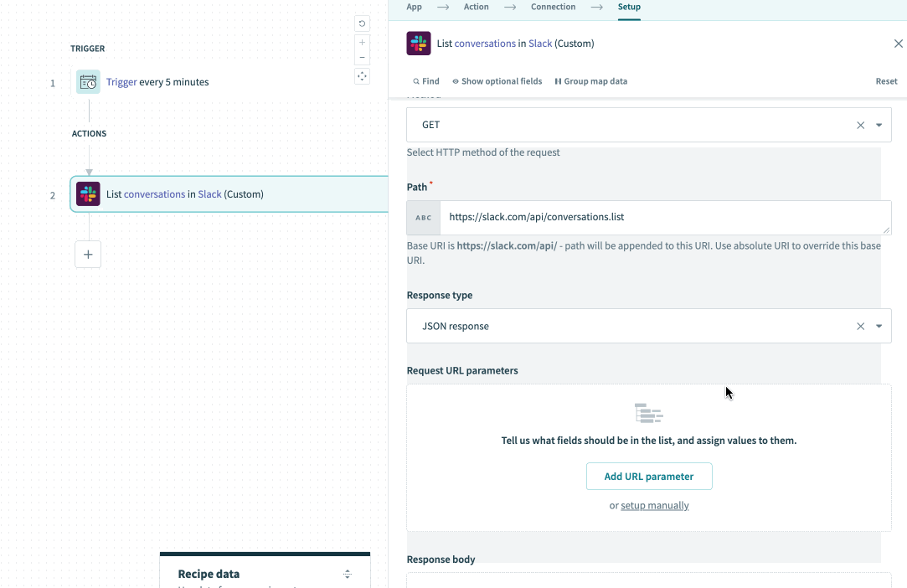Screen dimensions: 907x588
Task: Open the setup manually link
Action: coord(655,505)
